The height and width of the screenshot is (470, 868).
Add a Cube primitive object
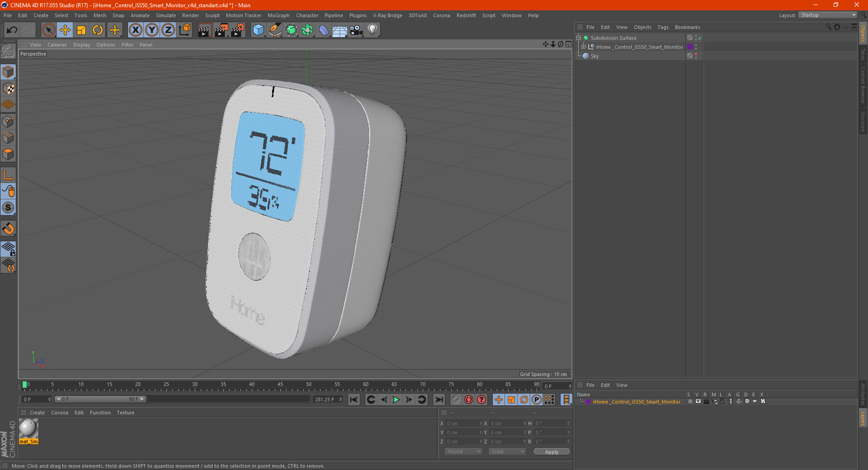pos(258,30)
